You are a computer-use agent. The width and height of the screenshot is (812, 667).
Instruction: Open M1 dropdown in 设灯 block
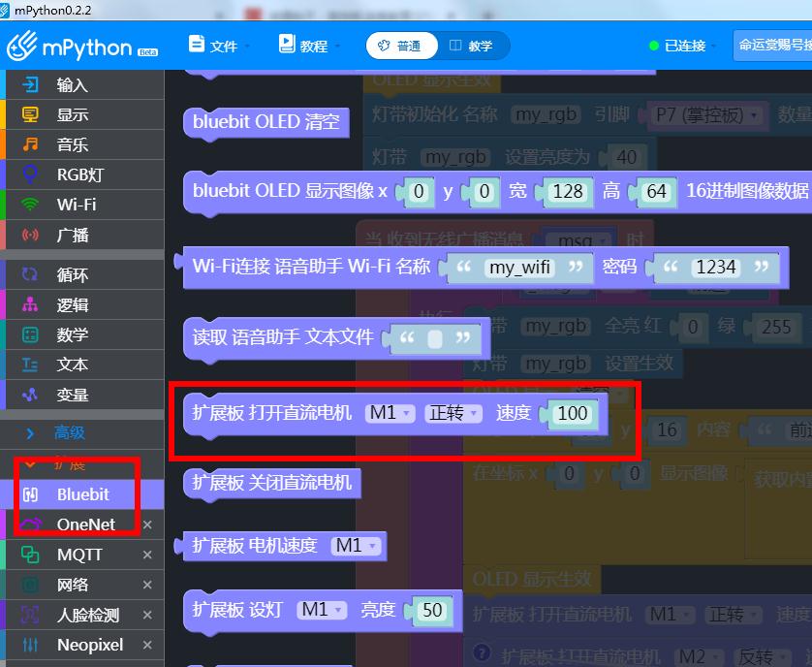[322, 610]
